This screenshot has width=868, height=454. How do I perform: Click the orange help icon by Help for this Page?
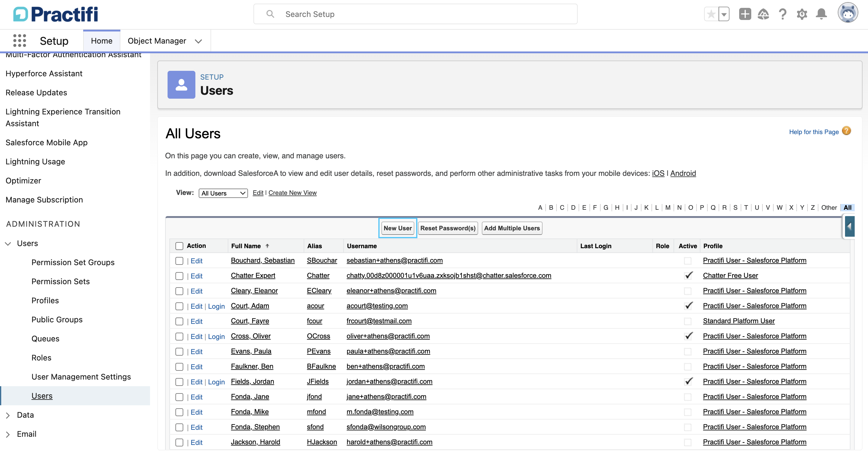point(847,131)
